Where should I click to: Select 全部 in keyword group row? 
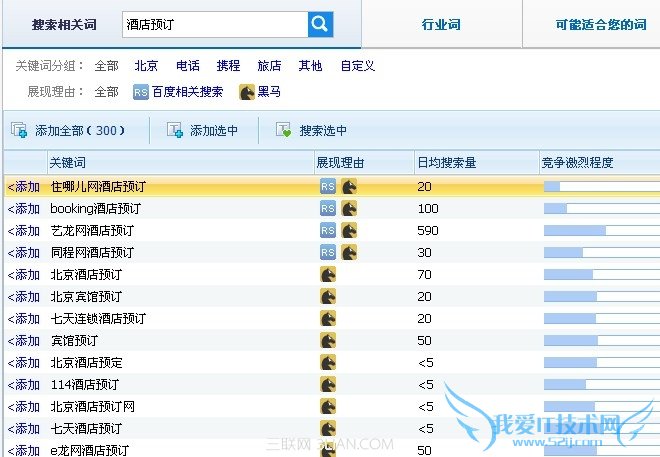(x=106, y=66)
